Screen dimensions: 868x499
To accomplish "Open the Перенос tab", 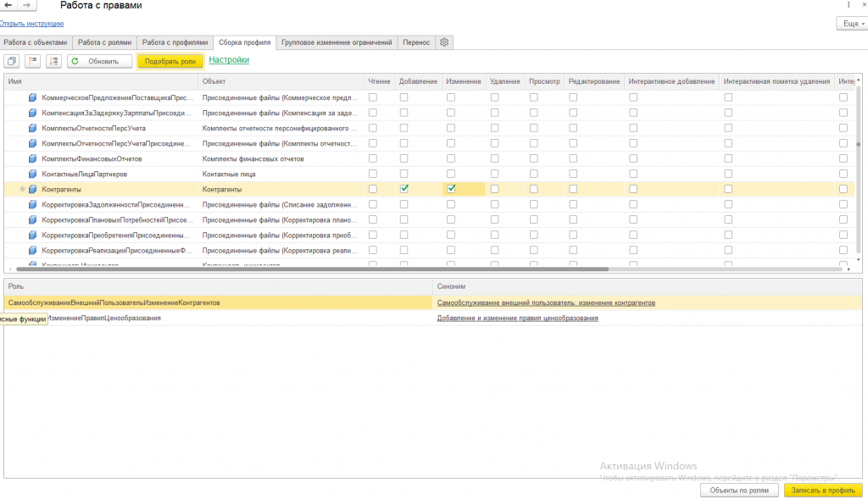I will (416, 42).
